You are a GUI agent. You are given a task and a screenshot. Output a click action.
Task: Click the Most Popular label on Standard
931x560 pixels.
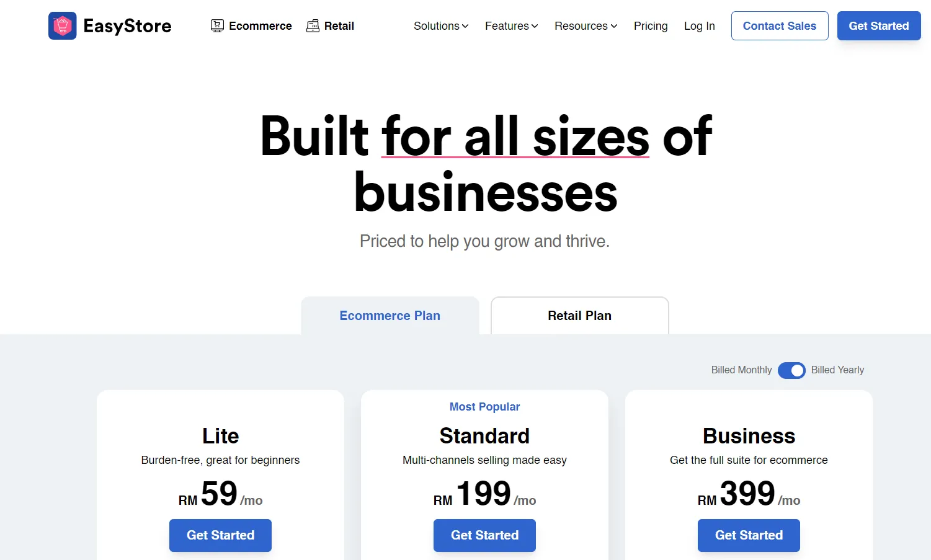click(x=484, y=407)
